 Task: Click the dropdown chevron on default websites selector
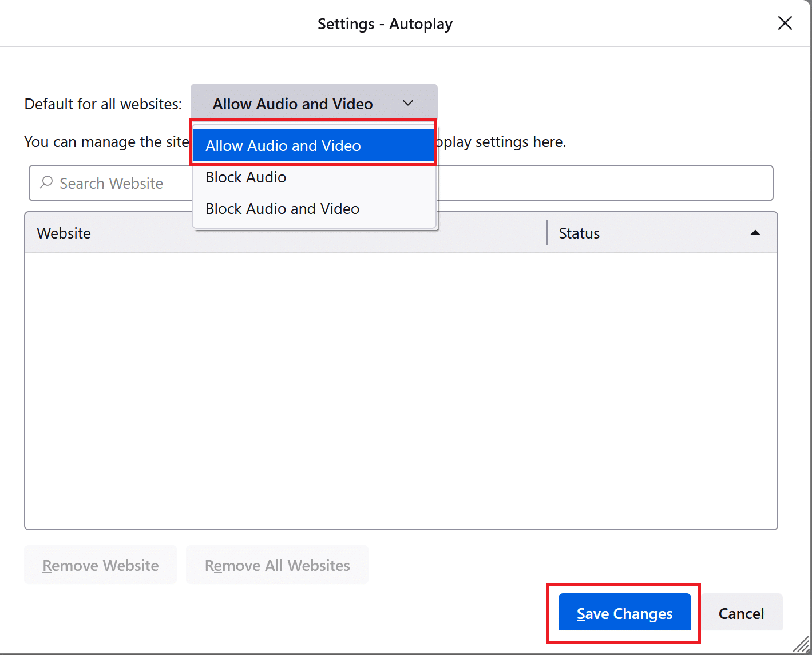coord(408,103)
